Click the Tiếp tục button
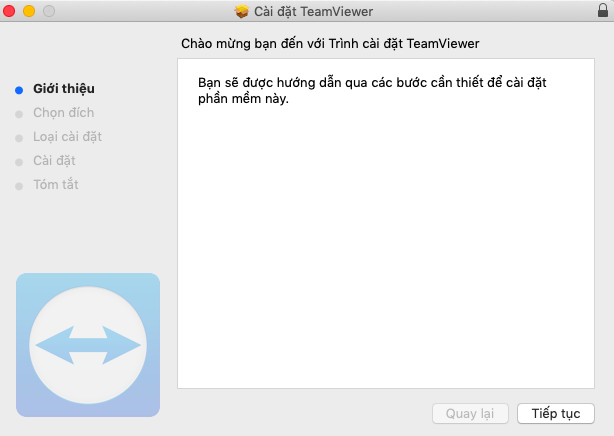This screenshot has height=436, width=614. pos(556,413)
